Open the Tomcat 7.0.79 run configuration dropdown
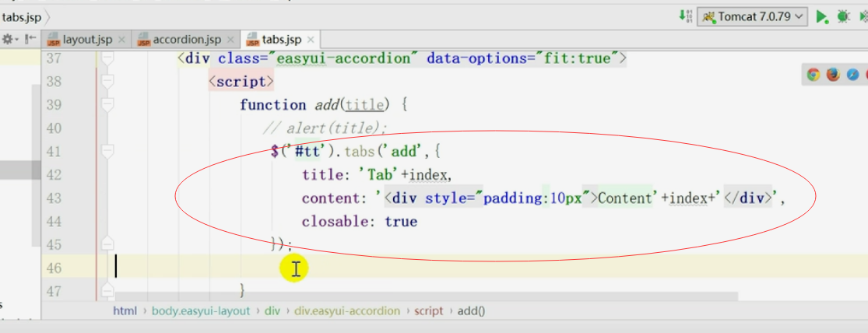The width and height of the screenshot is (868, 333). (753, 16)
